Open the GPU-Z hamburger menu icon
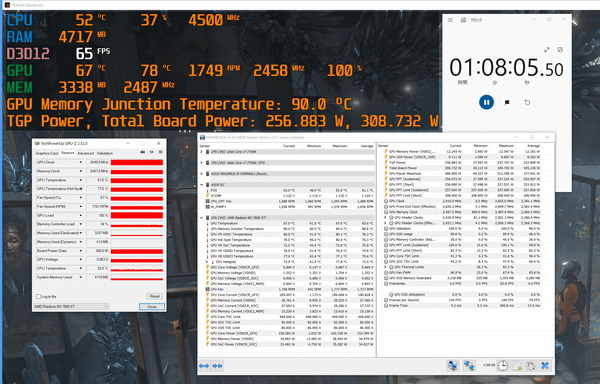The height and width of the screenshot is (384, 600). coord(160,152)
